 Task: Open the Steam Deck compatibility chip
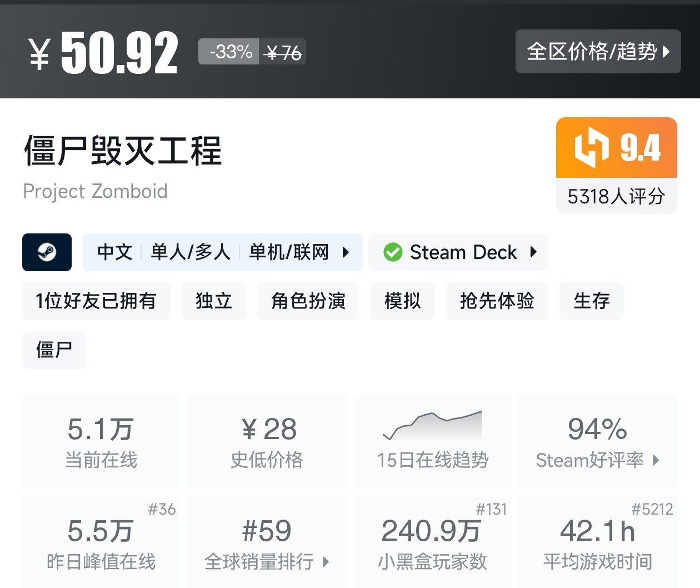point(458,252)
